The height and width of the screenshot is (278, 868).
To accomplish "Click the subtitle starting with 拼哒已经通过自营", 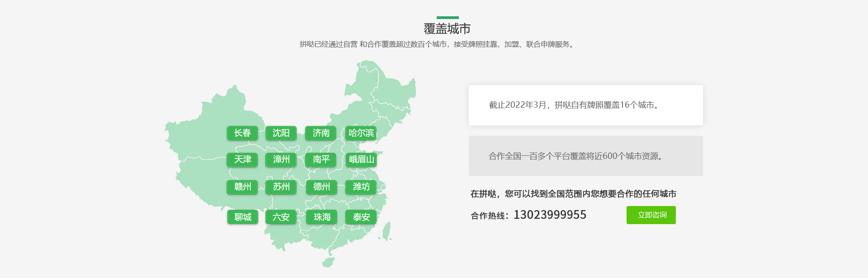I will pyautogui.click(x=438, y=44).
